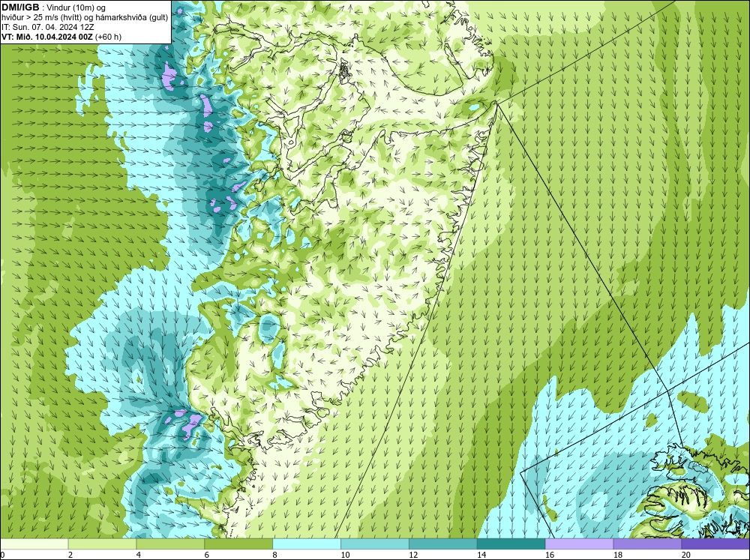Click the 10–12 m/s cyan legend swatch
The image size is (750, 560).
(x=375, y=544)
